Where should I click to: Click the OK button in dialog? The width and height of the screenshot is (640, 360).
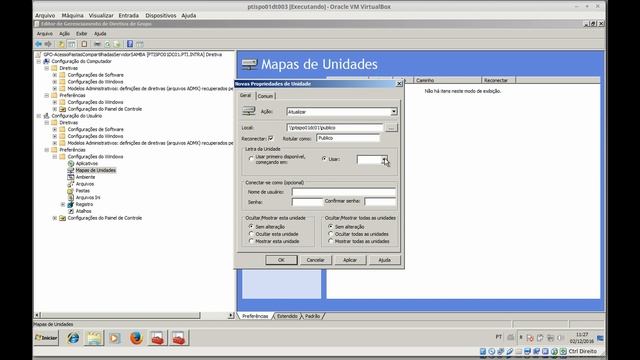pyautogui.click(x=281, y=260)
